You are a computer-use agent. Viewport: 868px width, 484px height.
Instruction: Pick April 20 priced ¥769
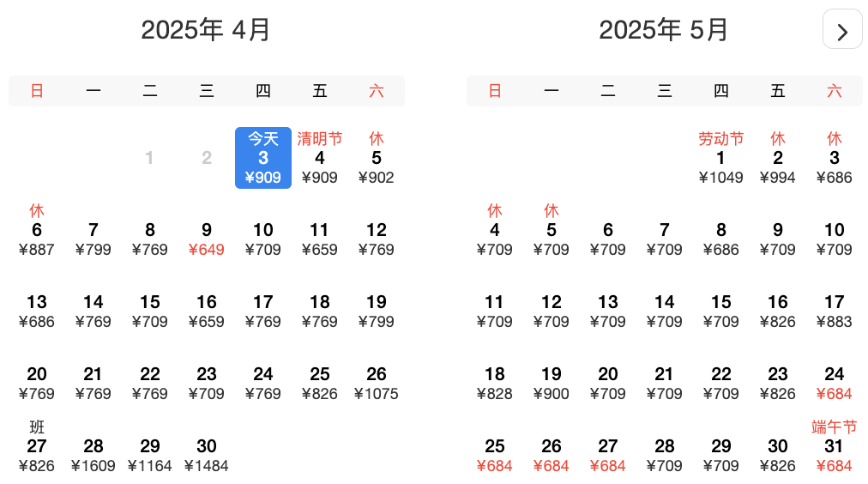[37, 384]
